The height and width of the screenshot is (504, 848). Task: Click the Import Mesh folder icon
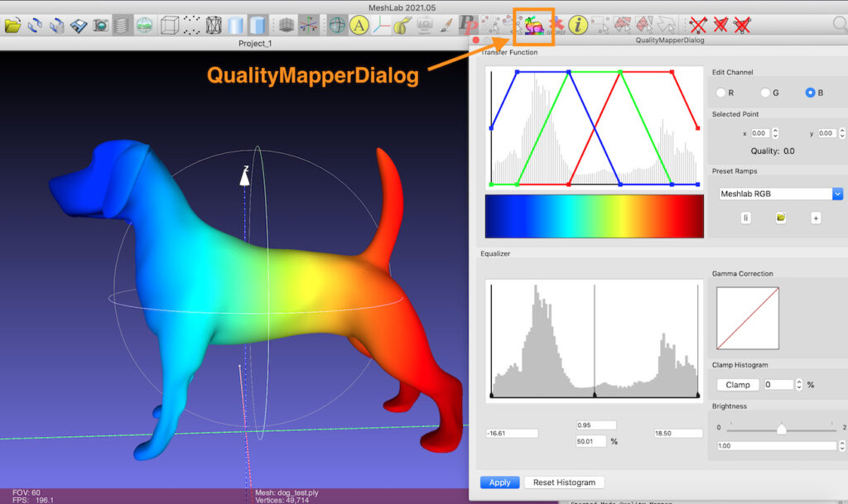[x=12, y=26]
